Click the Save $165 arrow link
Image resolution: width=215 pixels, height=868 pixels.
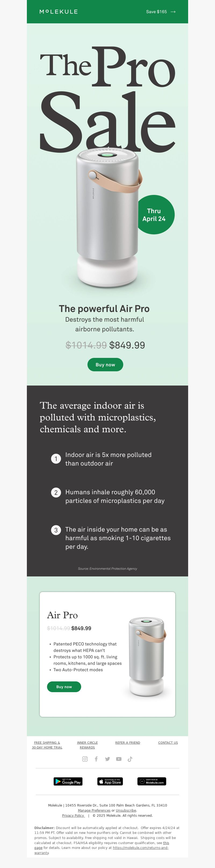point(161,12)
